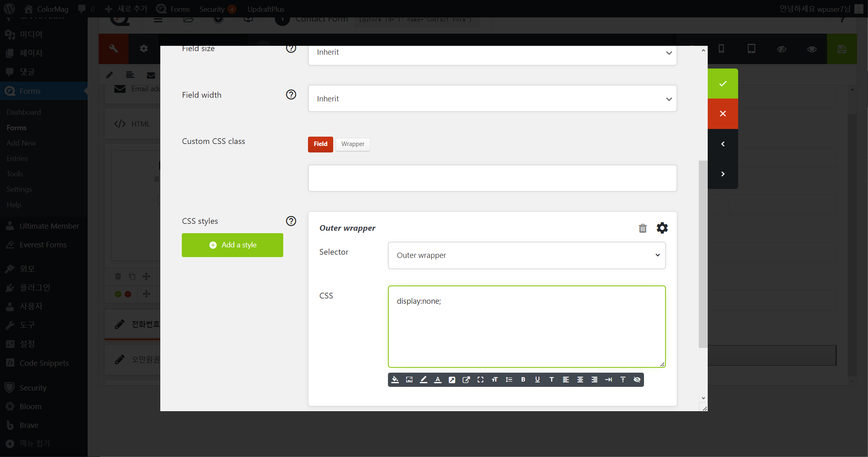Expand the Field size Inherit dropdown
This screenshot has height=457, width=868.
[492, 53]
